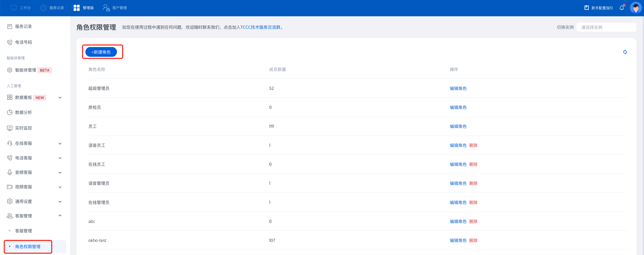This screenshot has height=255, width=644.
Task: Edit the okho-test role
Action: coord(458,241)
